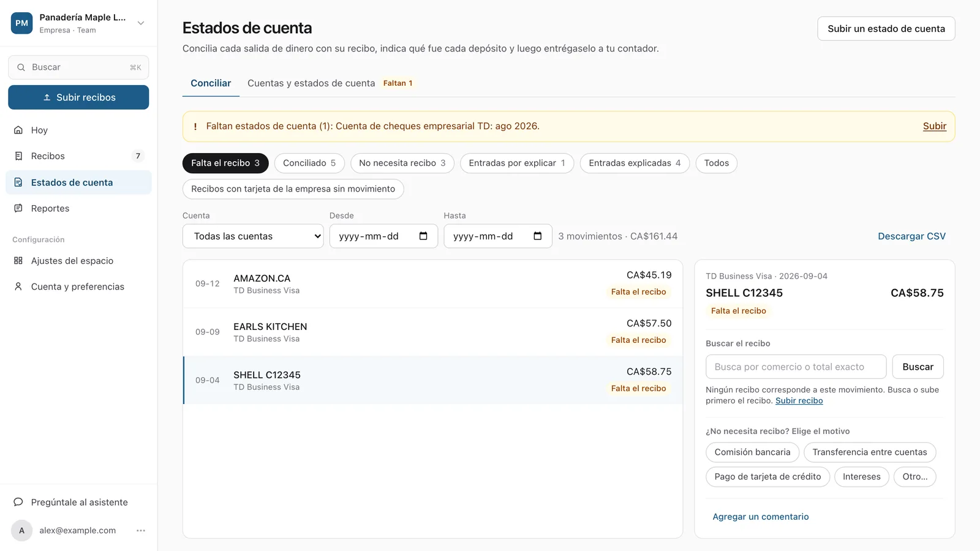This screenshot has height=551, width=980.
Task: Click the Pregúntale al asistente chat icon
Action: click(18, 502)
